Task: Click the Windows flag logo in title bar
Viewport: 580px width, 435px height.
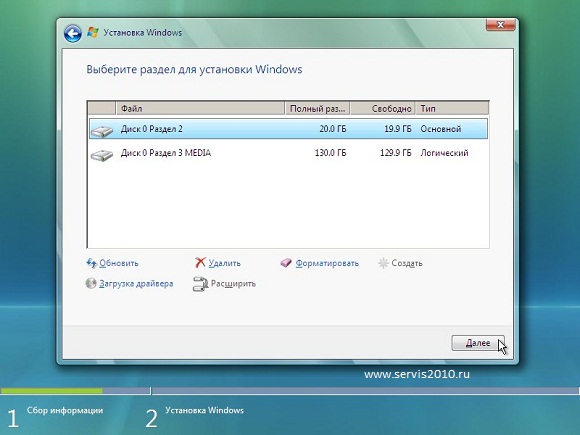Action: coord(92,33)
